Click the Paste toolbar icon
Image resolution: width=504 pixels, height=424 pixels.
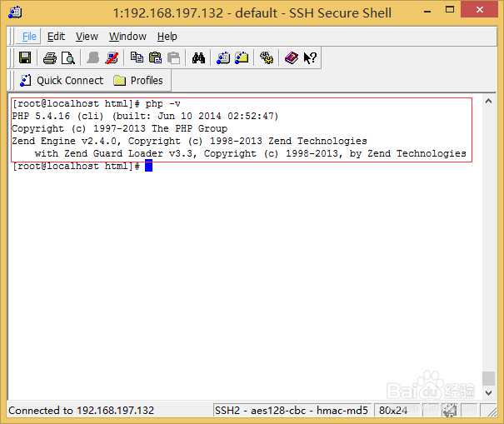(155, 57)
